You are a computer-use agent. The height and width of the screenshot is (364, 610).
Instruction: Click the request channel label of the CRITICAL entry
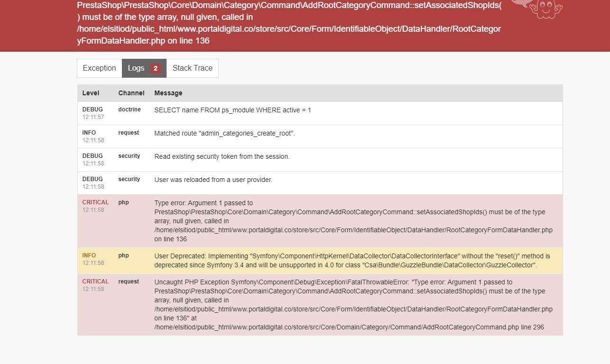(129, 282)
